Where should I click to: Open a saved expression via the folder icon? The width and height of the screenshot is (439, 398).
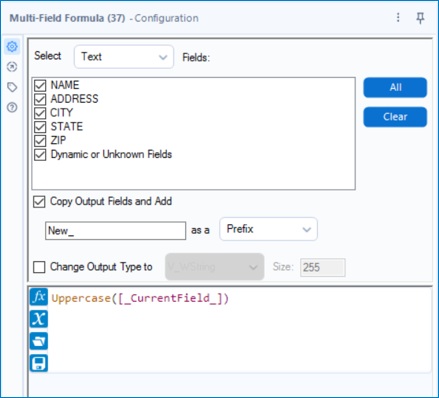point(39,341)
